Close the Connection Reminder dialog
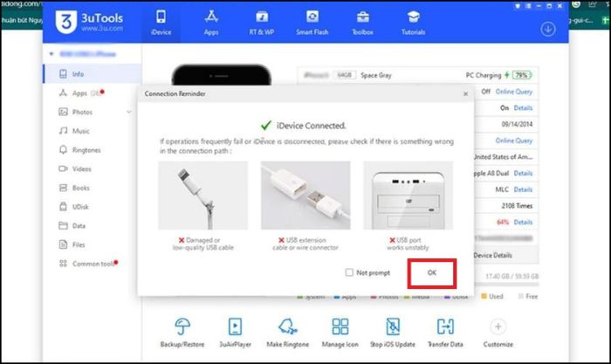611x364 pixels. tap(465, 94)
